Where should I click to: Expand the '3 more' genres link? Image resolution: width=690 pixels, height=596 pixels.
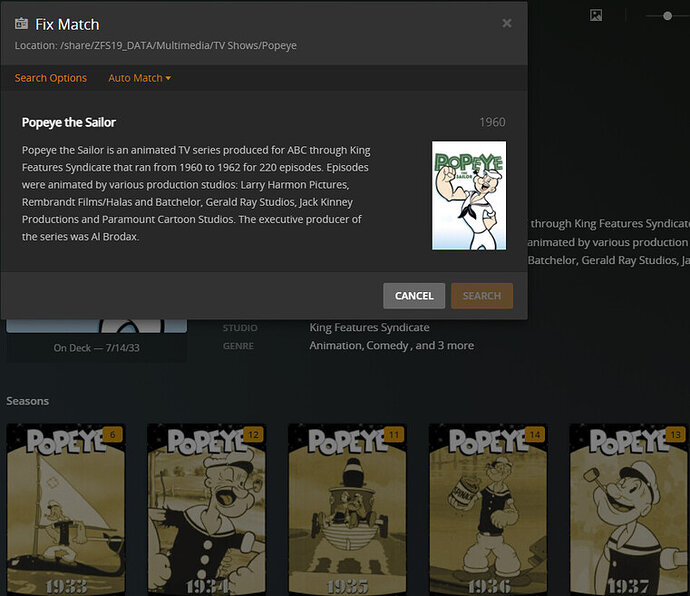456,346
